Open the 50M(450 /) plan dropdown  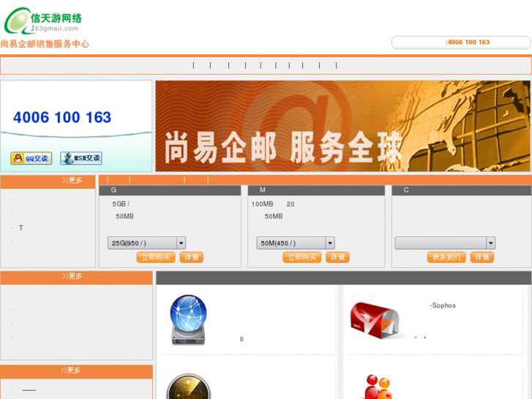[x=296, y=243]
